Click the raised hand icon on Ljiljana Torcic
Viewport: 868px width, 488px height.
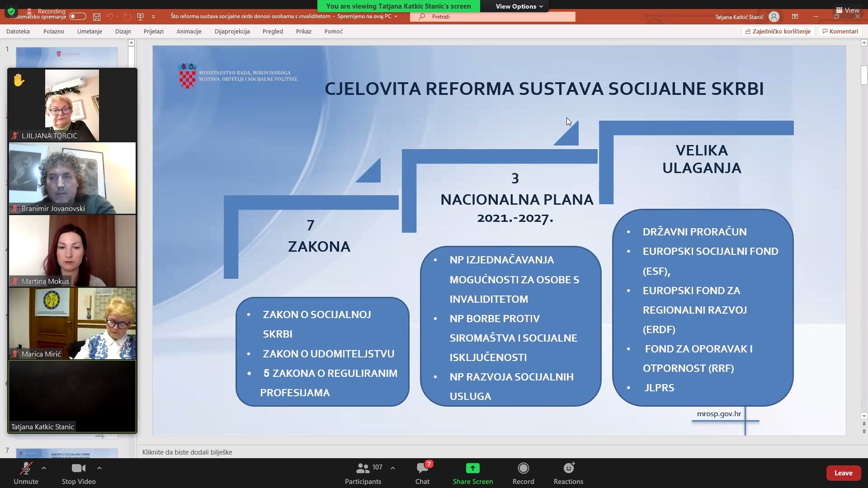click(19, 80)
